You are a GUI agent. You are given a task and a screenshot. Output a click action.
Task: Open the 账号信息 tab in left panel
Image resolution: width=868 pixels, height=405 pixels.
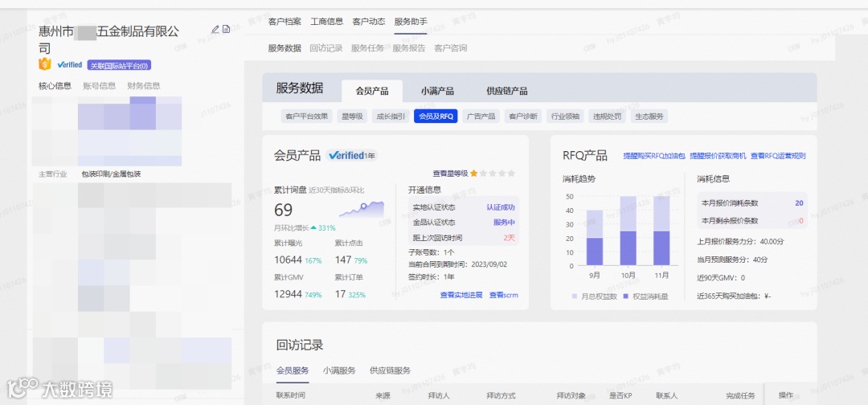click(x=99, y=86)
